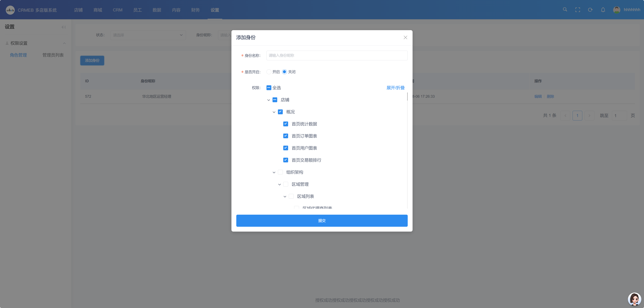Viewport: 644px width, 308px height.
Task: Open the 状态 select dropdown
Action: pyautogui.click(x=148, y=35)
